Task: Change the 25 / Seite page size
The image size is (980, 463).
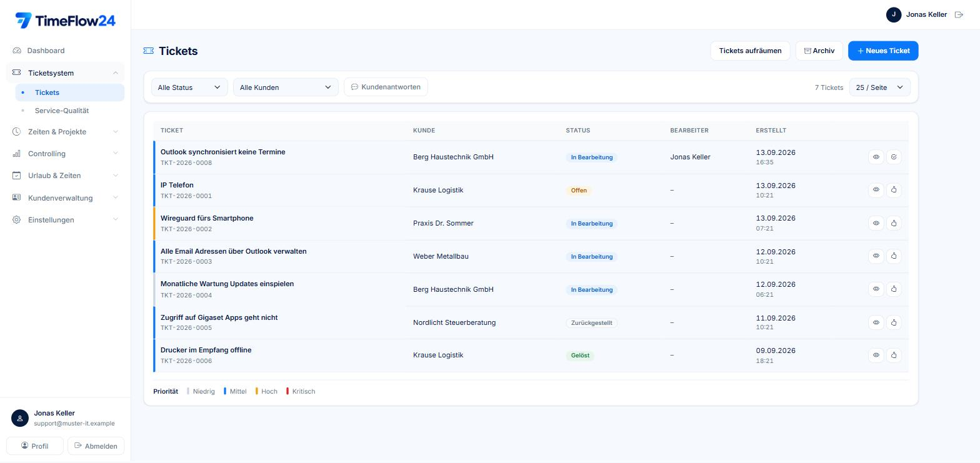Action: [879, 87]
